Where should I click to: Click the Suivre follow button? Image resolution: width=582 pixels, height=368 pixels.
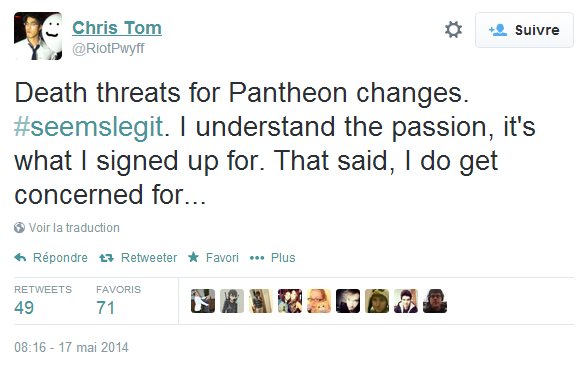tap(524, 30)
